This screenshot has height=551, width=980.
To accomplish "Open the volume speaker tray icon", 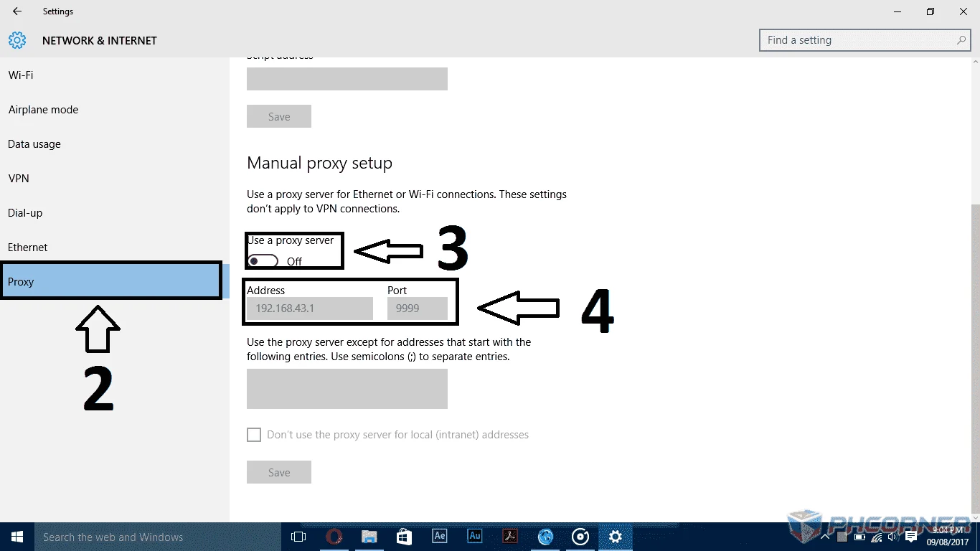I will coord(892,537).
